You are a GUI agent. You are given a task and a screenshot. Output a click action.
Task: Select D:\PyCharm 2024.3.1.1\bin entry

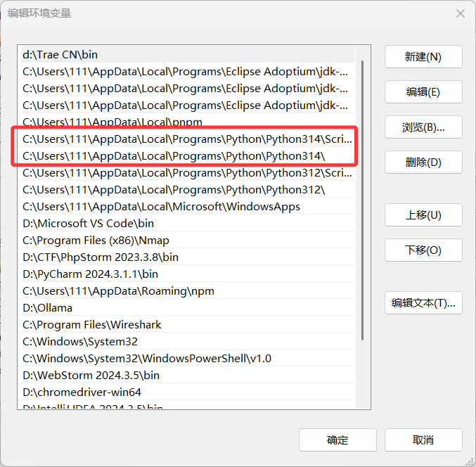tap(186, 274)
